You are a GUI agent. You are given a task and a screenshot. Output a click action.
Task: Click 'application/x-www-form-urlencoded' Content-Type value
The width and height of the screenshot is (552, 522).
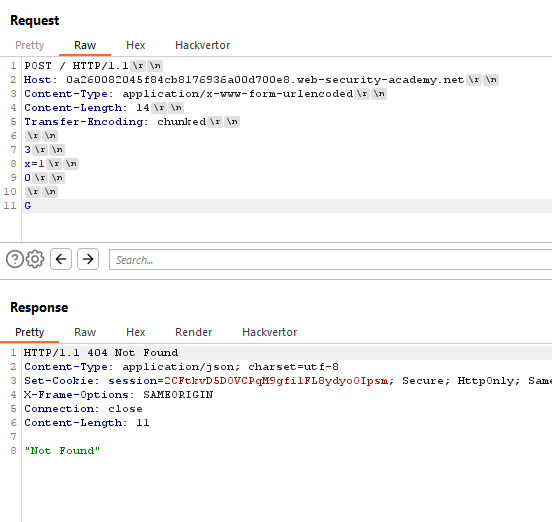click(238, 94)
